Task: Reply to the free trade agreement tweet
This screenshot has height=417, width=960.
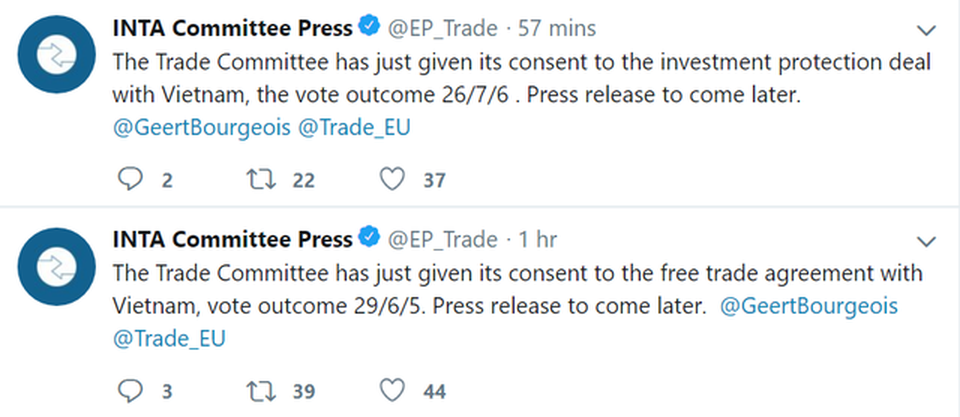Action: click(132, 390)
